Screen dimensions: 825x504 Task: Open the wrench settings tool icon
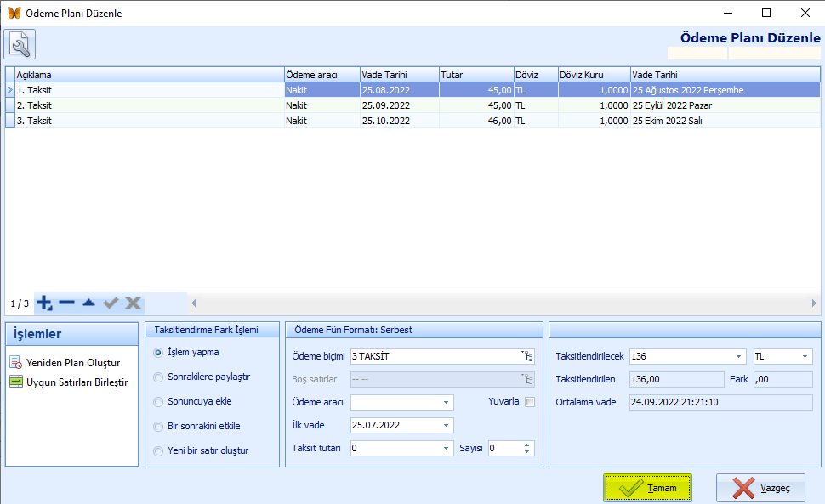point(20,44)
